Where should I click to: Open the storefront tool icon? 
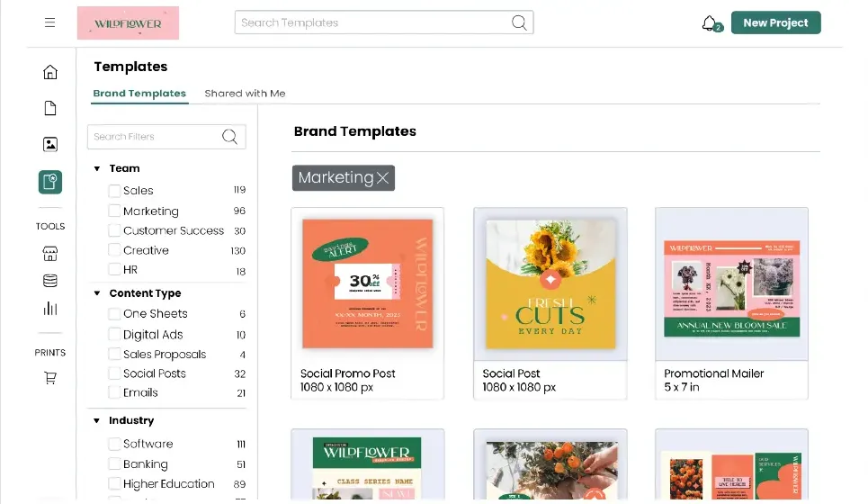pos(50,254)
